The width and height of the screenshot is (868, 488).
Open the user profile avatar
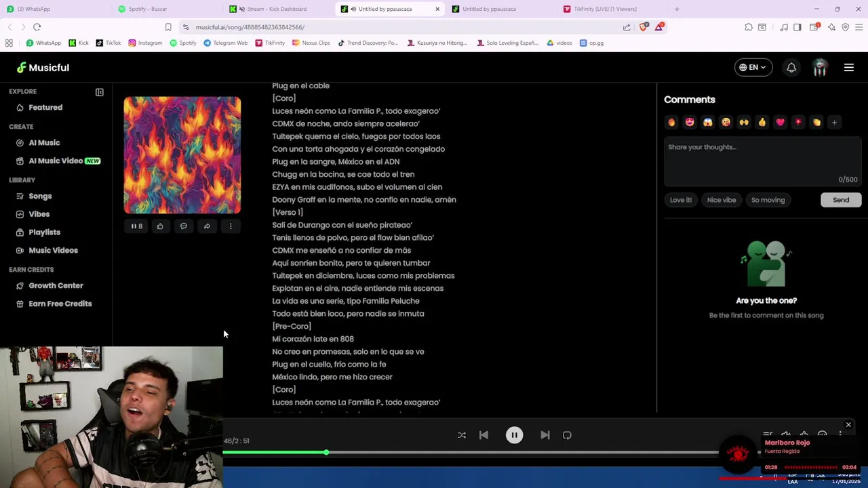[x=820, y=68]
